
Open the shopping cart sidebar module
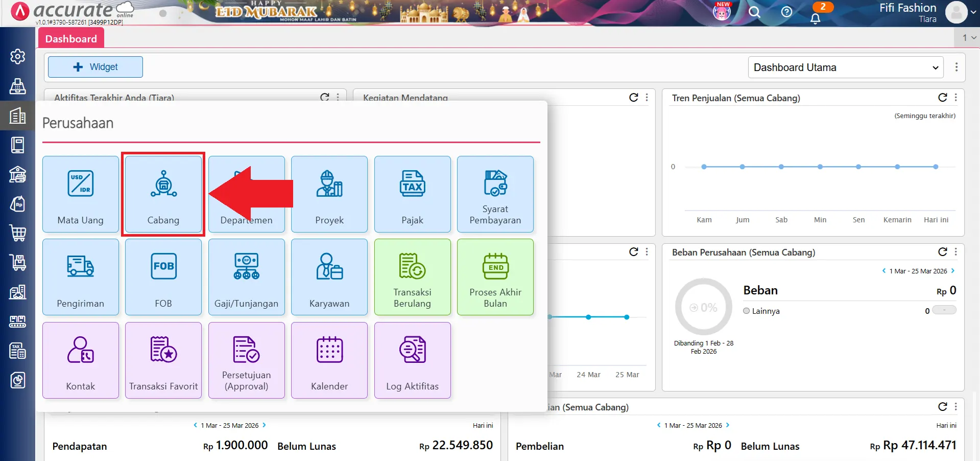tap(18, 233)
